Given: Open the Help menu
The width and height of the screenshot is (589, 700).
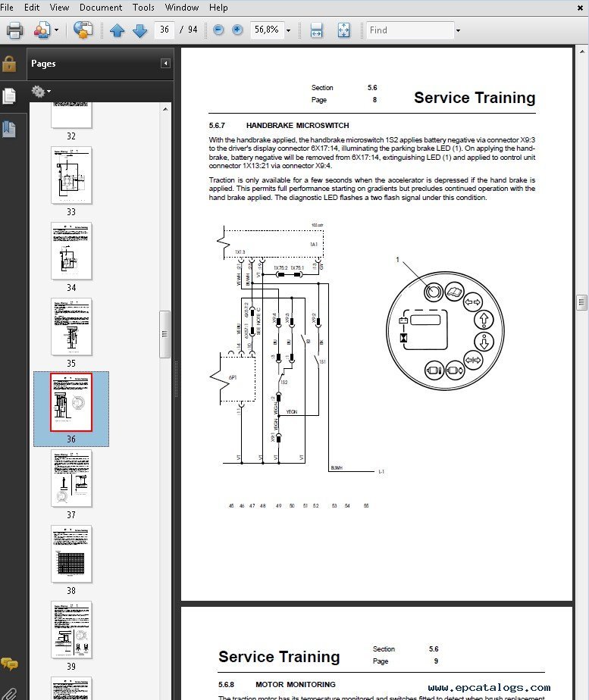Looking at the screenshot, I should 218,8.
